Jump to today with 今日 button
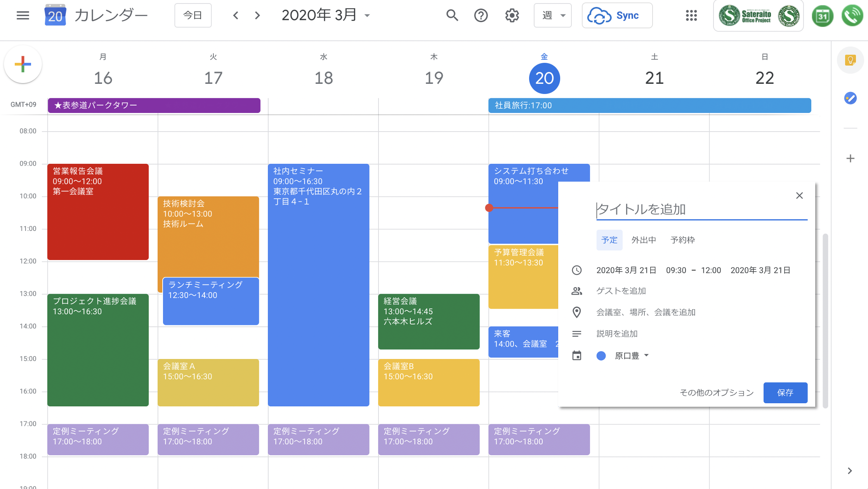 tap(193, 16)
